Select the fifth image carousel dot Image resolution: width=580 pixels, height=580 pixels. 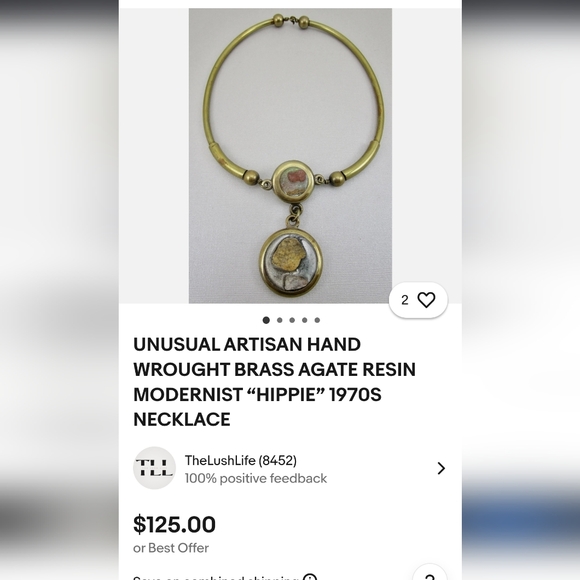(317, 320)
